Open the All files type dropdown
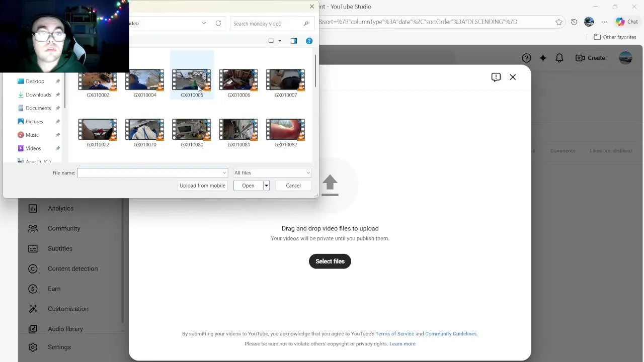Viewport: 644px width, 362px height. pyautogui.click(x=272, y=173)
